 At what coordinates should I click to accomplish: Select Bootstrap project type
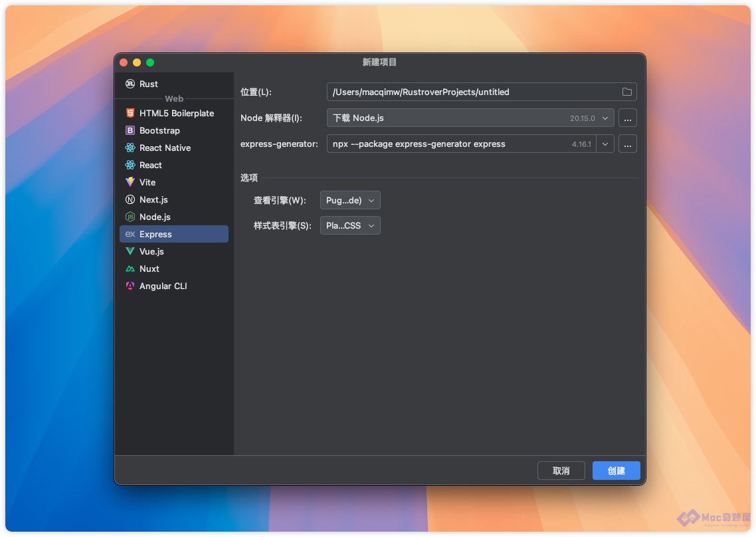point(174,131)
